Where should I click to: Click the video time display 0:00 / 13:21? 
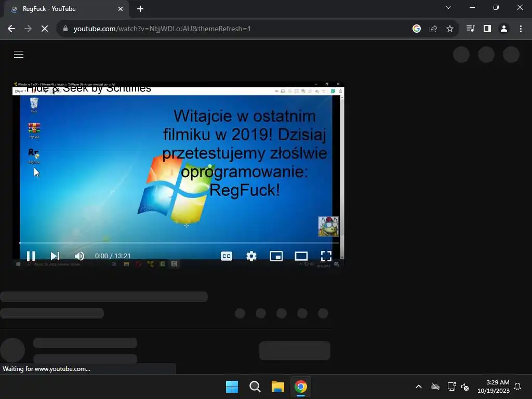click(113, 256)
